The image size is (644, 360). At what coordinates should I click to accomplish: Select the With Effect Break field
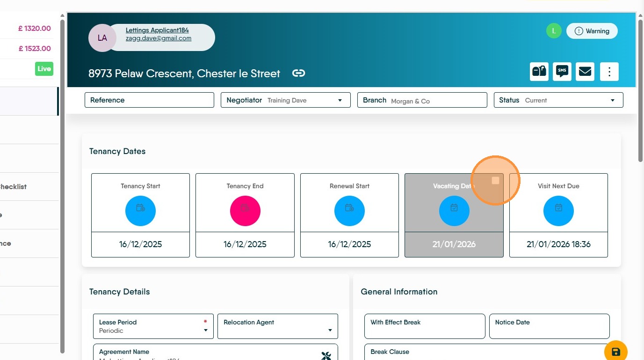pyautogui.click(x=425, y=326)
